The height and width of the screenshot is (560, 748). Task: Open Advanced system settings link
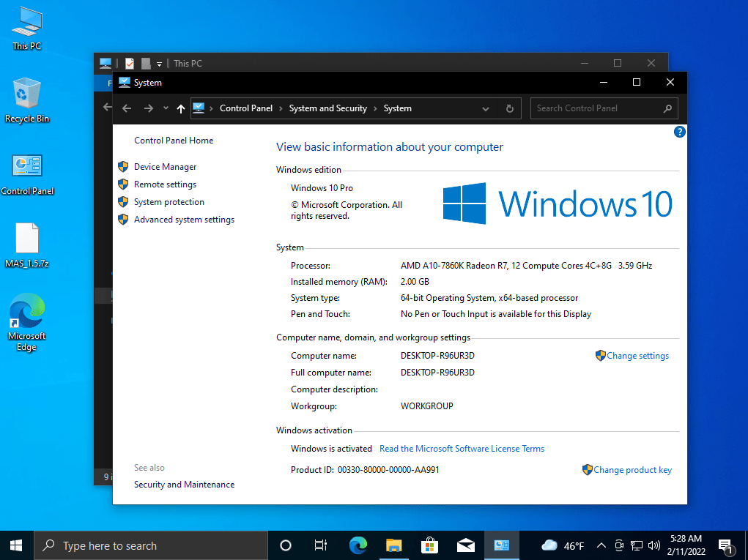pos(184,220)
